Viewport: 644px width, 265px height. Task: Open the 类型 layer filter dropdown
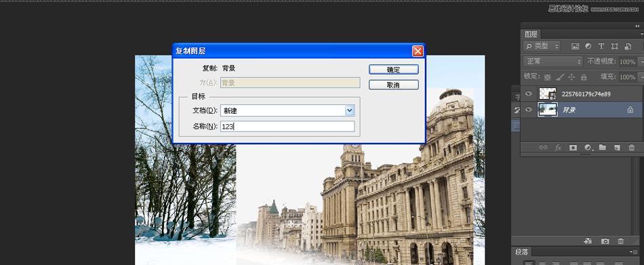pos(542,47)
